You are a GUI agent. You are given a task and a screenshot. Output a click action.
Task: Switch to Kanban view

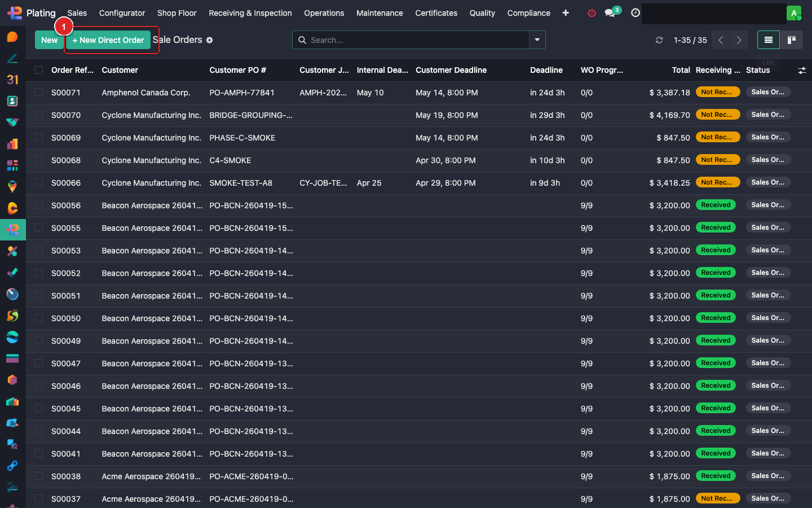click(791, 40)
